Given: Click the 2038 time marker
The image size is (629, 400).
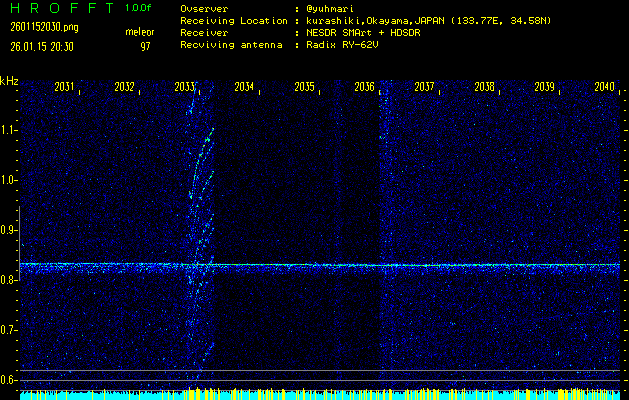Looking at the screenshot, I should [484, 87].
